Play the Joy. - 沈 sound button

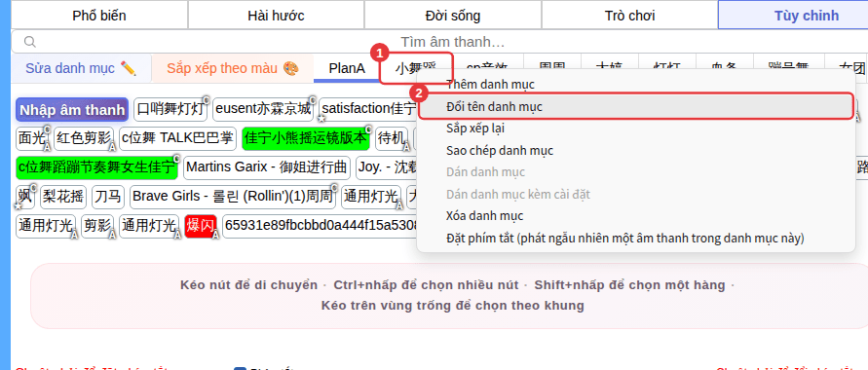pos(387,167)
